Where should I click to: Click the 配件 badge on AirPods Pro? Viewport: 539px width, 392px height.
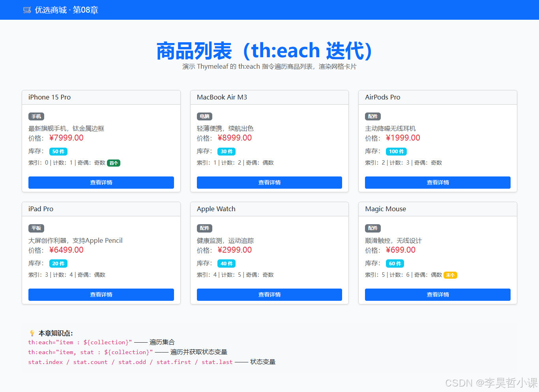[x=373, y=116]
